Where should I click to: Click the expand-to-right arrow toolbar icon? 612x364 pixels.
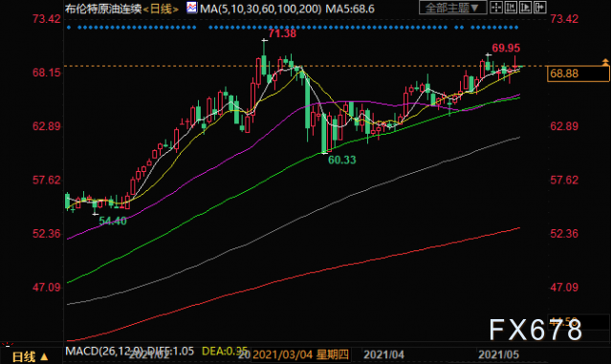(x=539, y=8)
